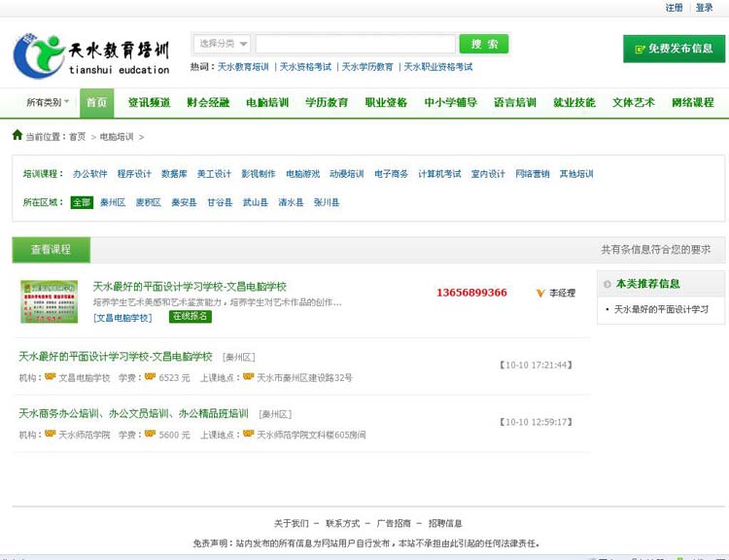Select the 秦州区 region filter
This screenshot has height=560, width=729.
coord(113,202)
